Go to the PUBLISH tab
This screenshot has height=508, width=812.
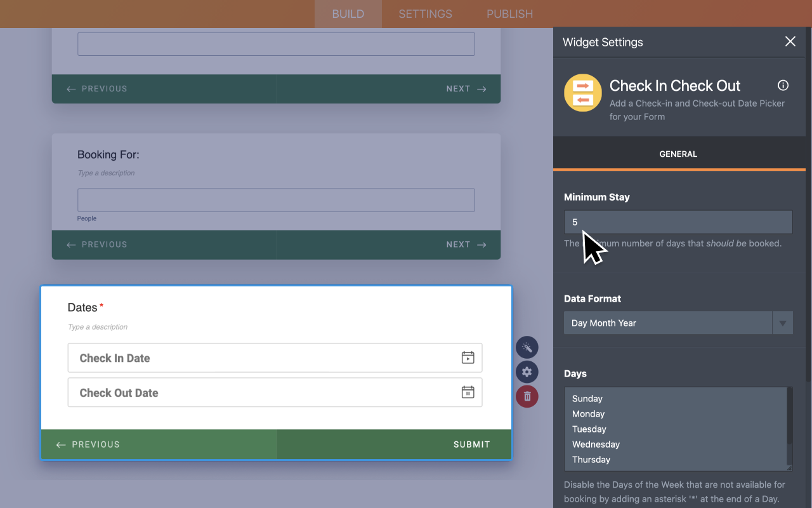pos(509,13)
